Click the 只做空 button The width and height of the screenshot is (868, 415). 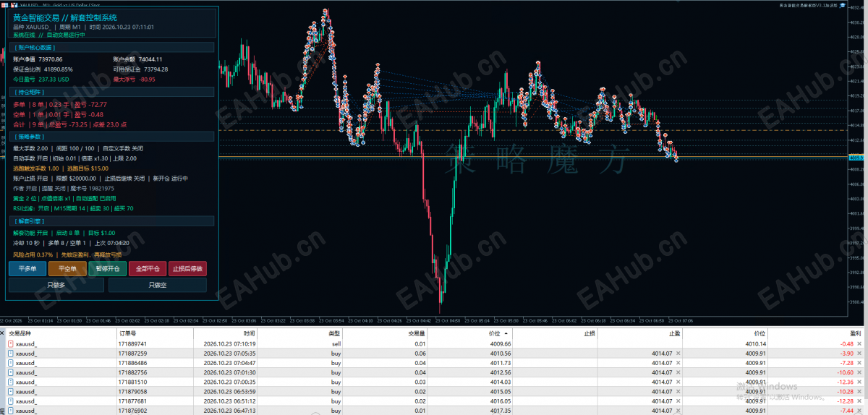pos(157,286)
